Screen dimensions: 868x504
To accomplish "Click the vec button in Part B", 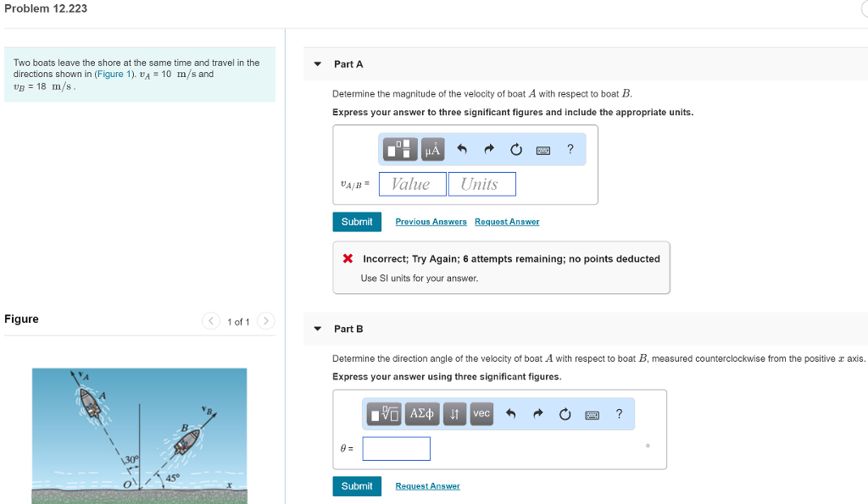I will [x=481, y=414].
